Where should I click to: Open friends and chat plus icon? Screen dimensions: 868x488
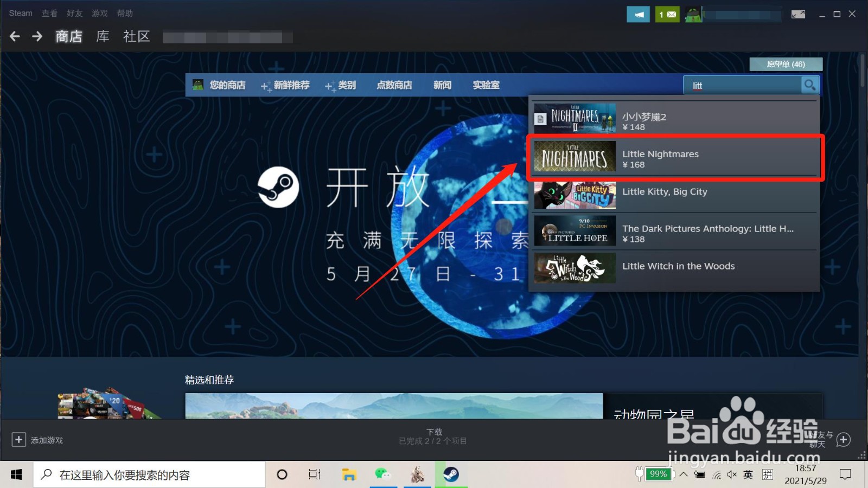click(843, 440)
